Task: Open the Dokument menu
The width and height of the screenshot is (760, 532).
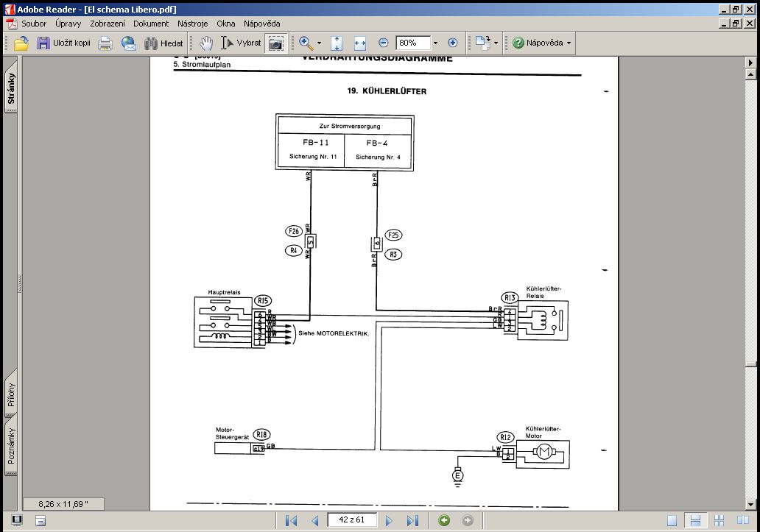Action: click(151, 24)
